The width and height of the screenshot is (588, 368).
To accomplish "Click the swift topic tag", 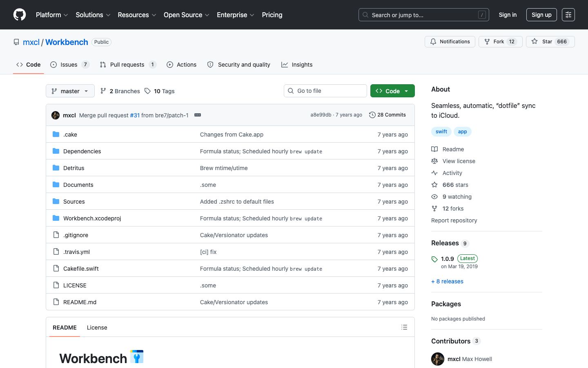I will (441, 132).
